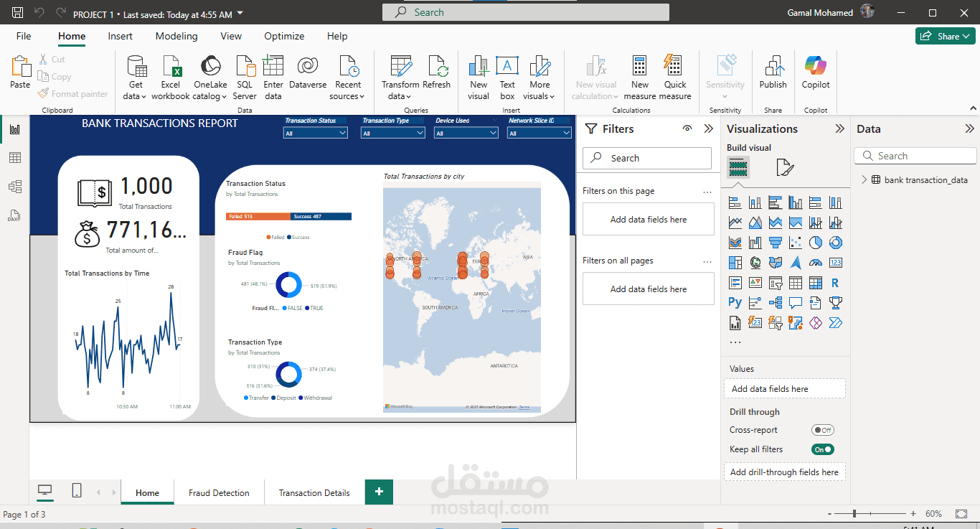Select the Python visual icon
Image resolution: width=980 pixels, height=529 pixels.
tap(735, 303)
